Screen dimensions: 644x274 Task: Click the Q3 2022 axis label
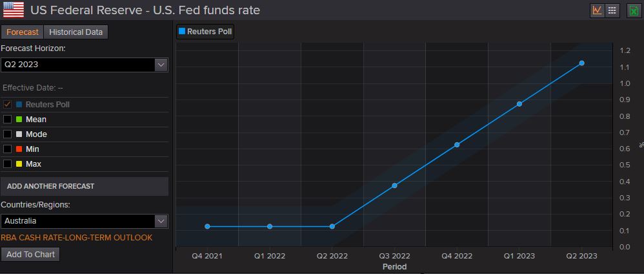[x=395, y=256]
